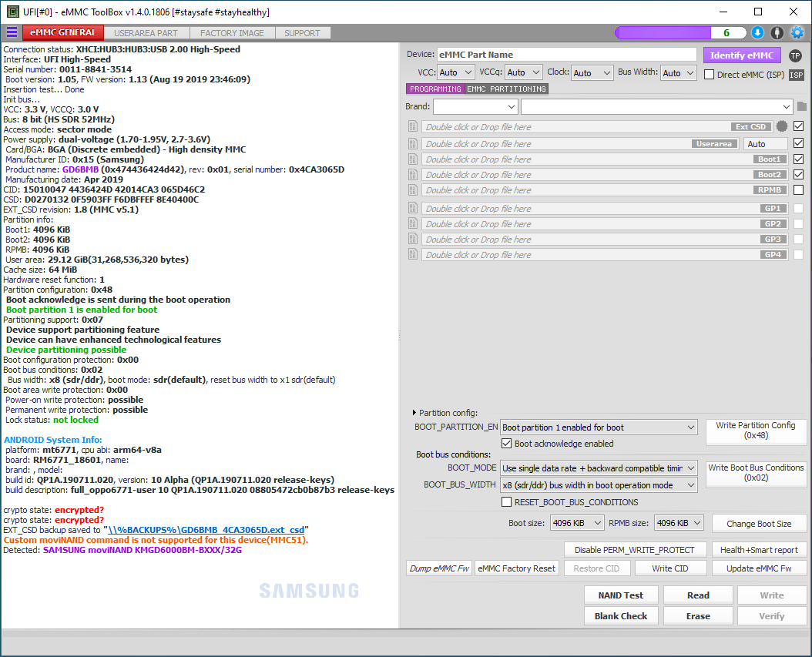Open BOOT_PARTITION_EN dropdown
The height and width of the screenshot is (657, 812).
[599, 427]
